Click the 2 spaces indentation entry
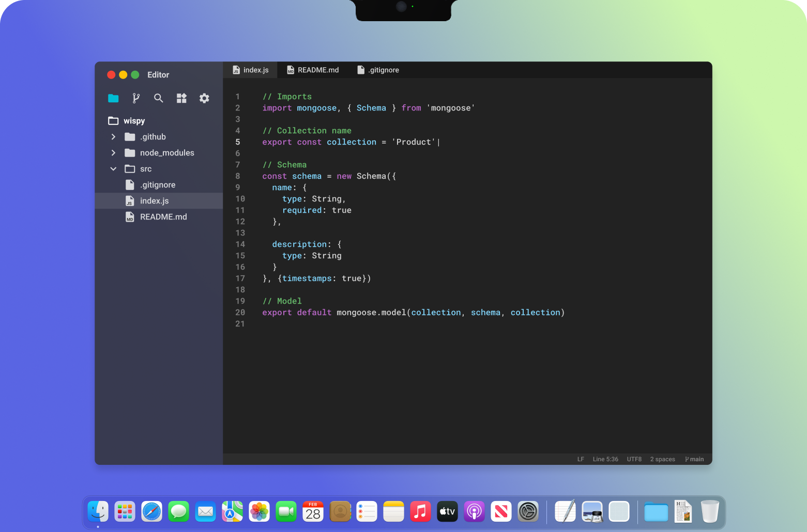Viewport: 807px width, 532px height. 662,459
